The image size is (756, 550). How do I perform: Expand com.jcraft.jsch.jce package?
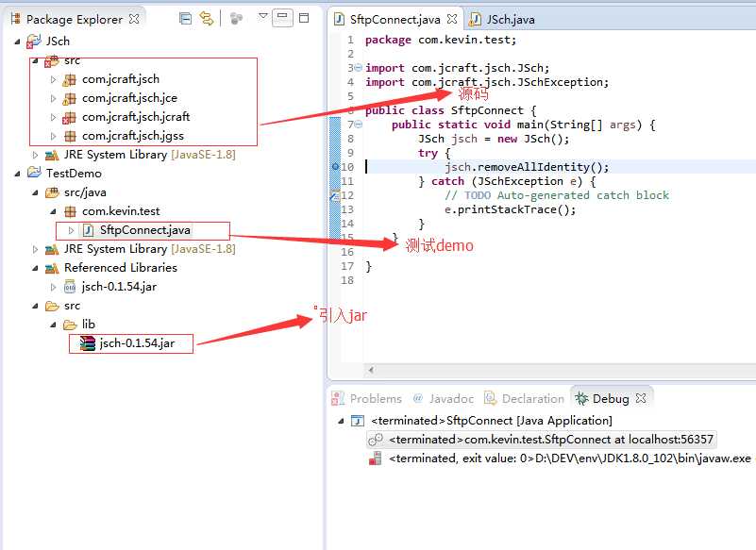(53, 98)
